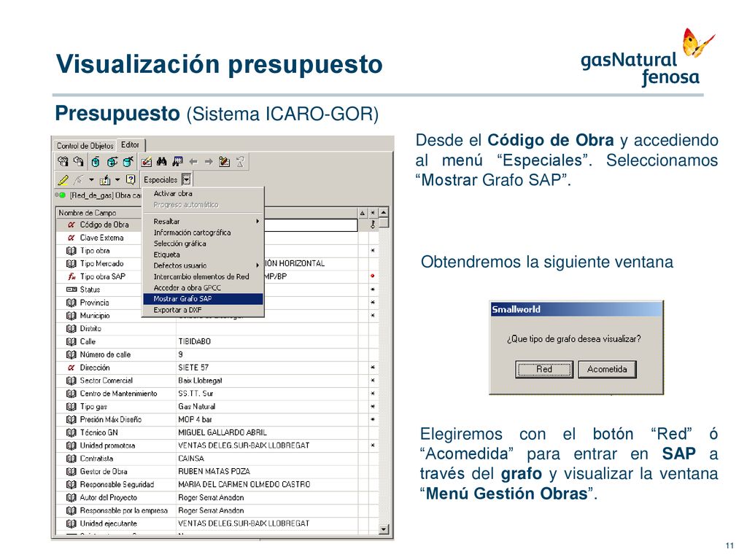This screenshot has height=560, width=747.
Task: Click the Número de calle field name
Action: coord(105,355)
